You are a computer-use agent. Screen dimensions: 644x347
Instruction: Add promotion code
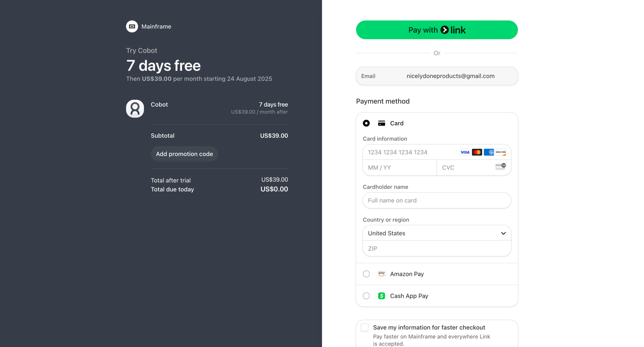click(x=184, y=154)
